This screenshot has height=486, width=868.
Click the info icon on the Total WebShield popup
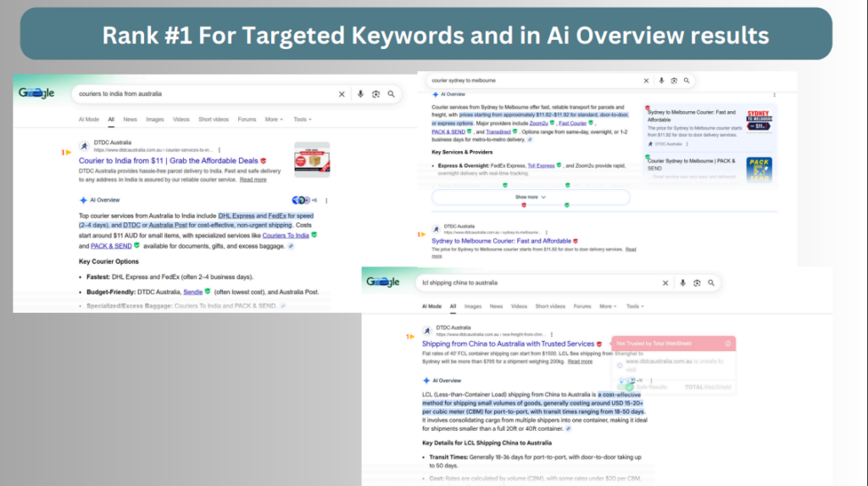point(727,344)
